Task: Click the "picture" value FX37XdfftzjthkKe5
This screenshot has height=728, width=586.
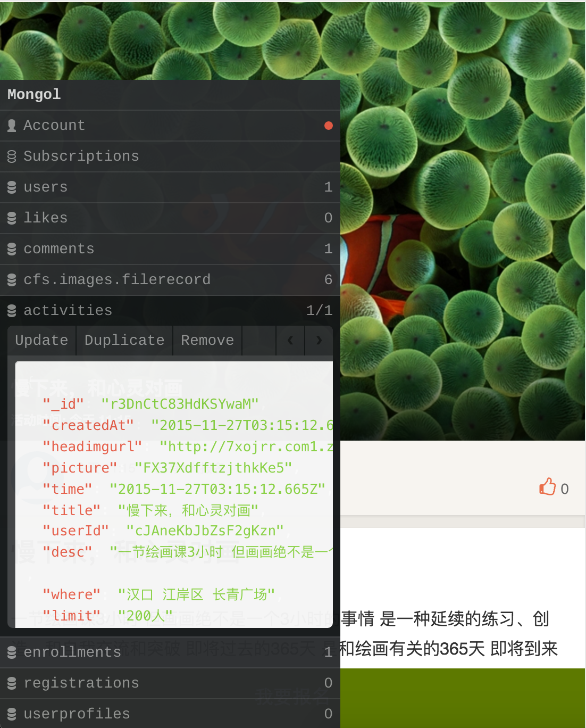Action: (213, 468)
